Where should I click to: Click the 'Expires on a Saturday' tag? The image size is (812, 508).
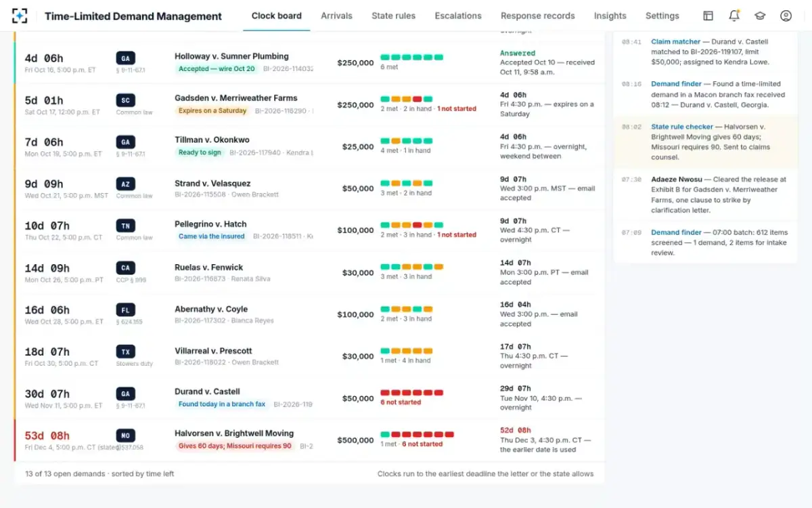tap(212, 110)
